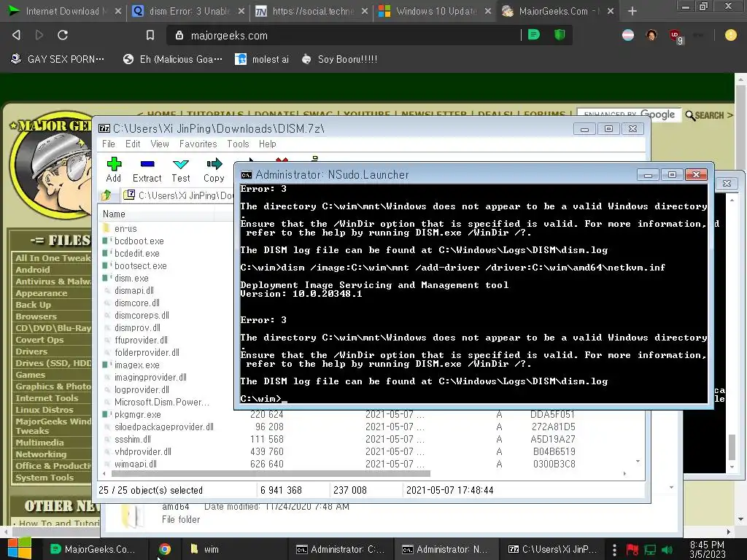Open the Linux Distros category on MajorGeeks

pyautogui.click(x=44, y=410)
